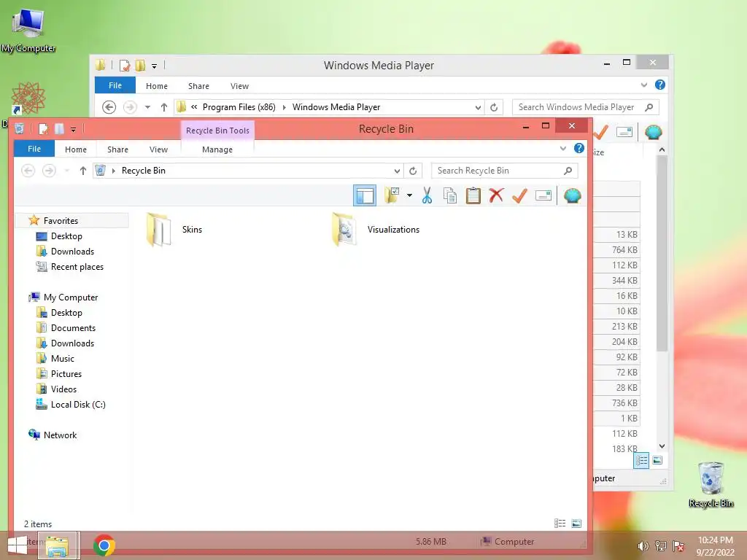Image resolution: width=747 pixels, height=560 pixels.
Task: Click the Search Windows Media Player field
Action: point(586,107)
